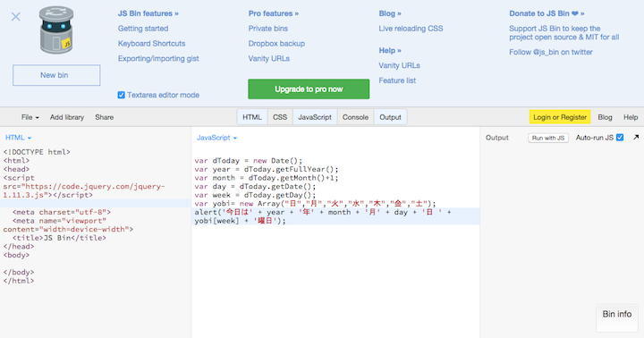
Task: Open Help link in top toolbar
Action: click(631, 117)
